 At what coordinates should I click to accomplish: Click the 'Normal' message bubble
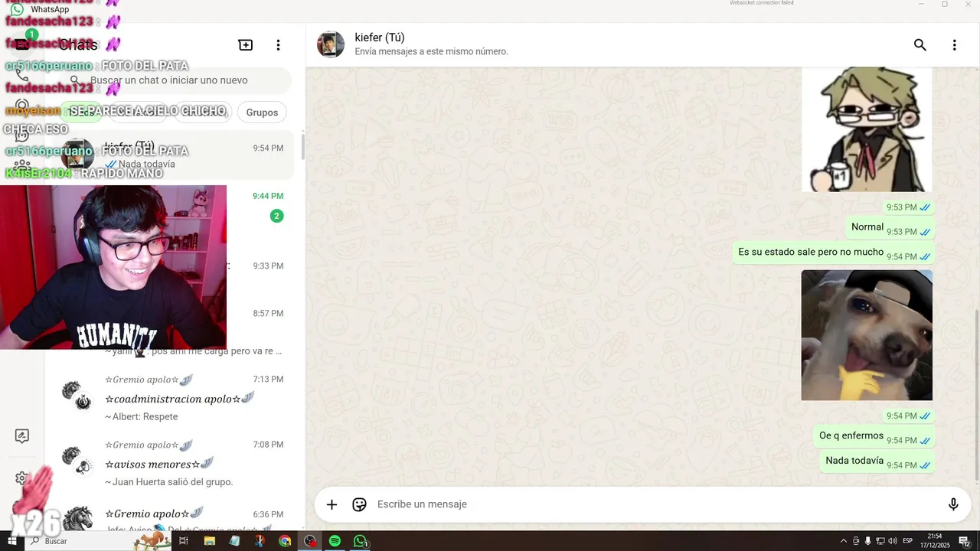(890, 228)
